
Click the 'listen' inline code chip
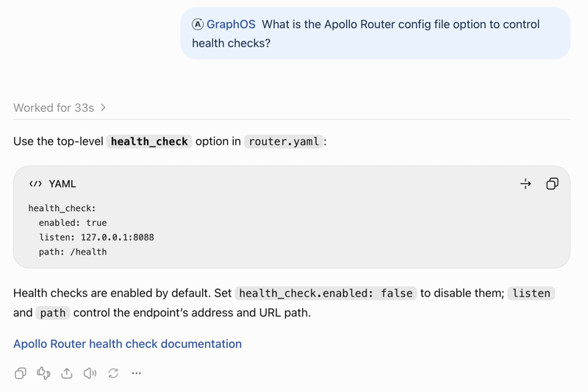tap(531, 293)
